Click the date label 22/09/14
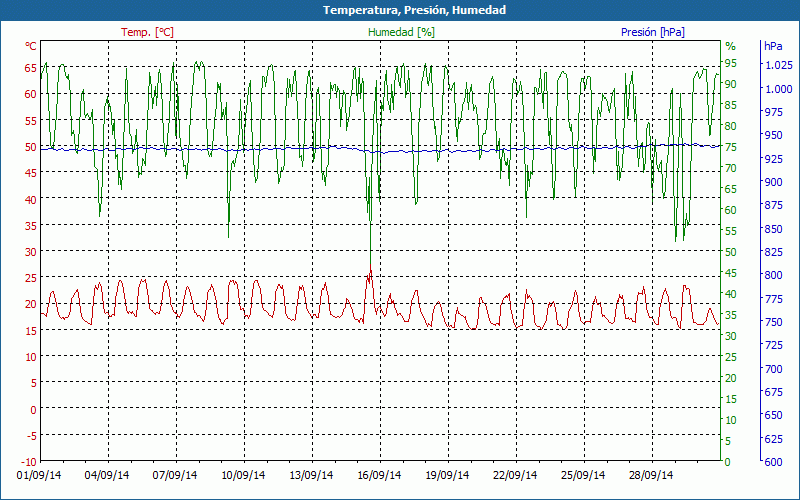 515,475
